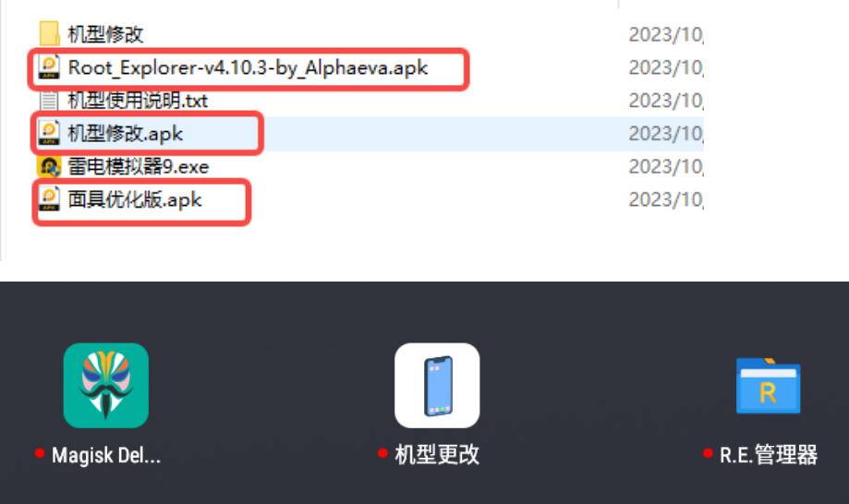The image size is (849, 504).
Task: Click the 面具优化版.apk filename text
Action: [x=135, y=199]
